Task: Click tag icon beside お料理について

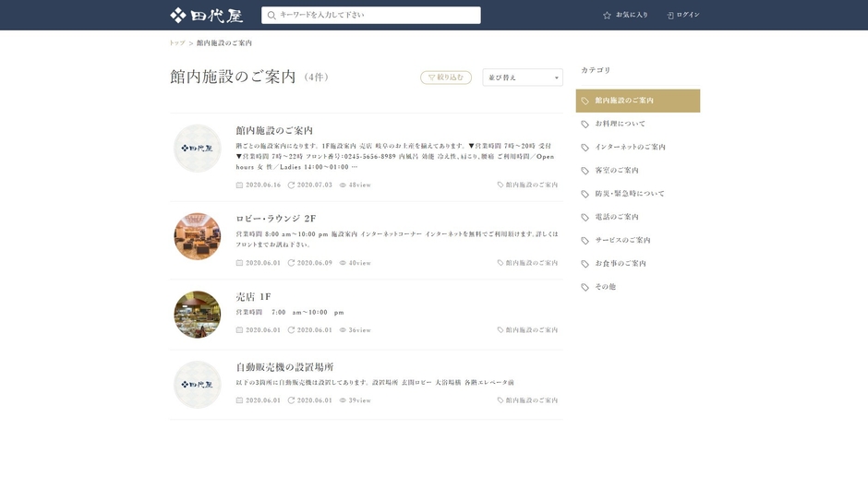Action: (x=585, y=124)
